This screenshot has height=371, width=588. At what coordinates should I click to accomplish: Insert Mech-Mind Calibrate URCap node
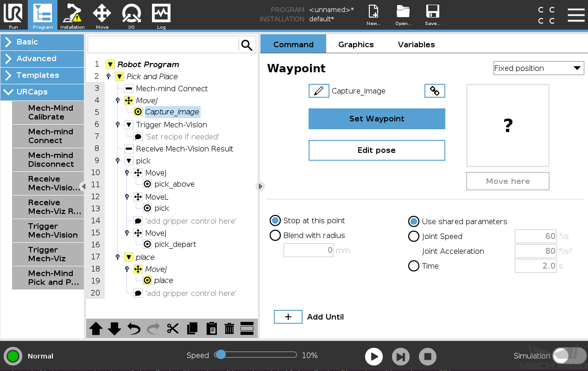[48, 113]
